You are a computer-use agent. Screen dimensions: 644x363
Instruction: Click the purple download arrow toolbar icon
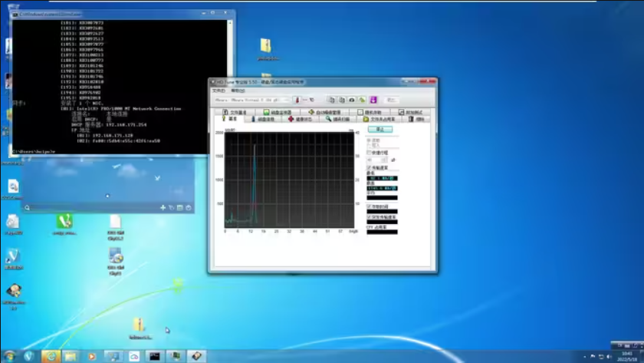[x=373, y=100]
